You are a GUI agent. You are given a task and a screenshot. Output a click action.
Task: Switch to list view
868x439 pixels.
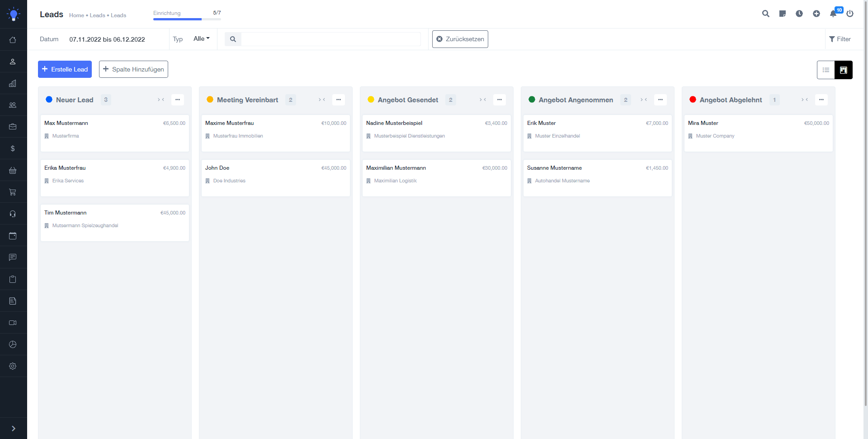click(x=826, y=70)
